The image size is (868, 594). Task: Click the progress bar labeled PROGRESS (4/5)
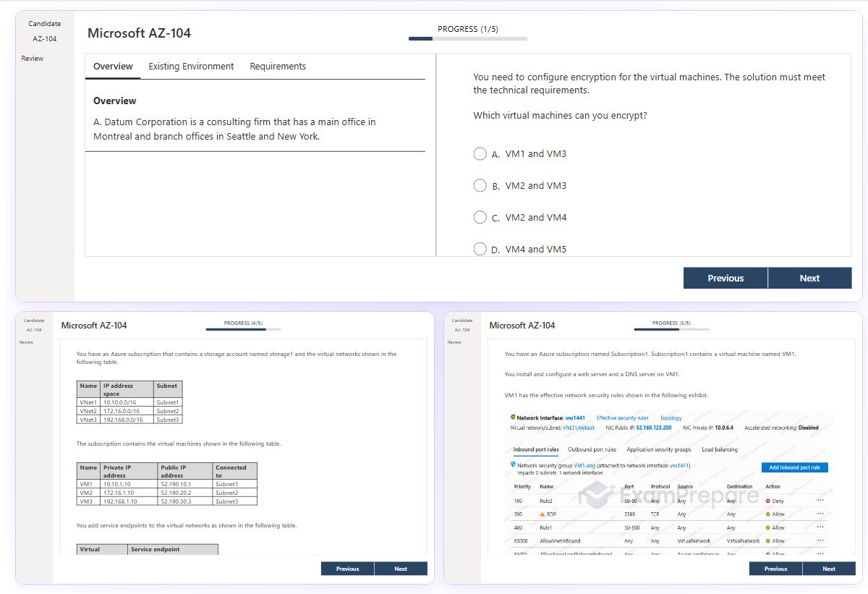point(243,329)
